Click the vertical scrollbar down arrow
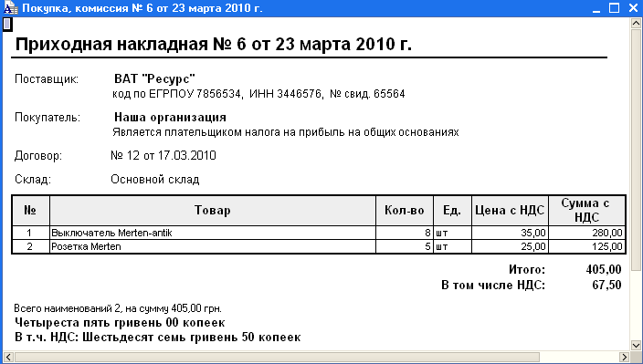Image resolution: width=643 pixels, height=364 pixels. 636,345
